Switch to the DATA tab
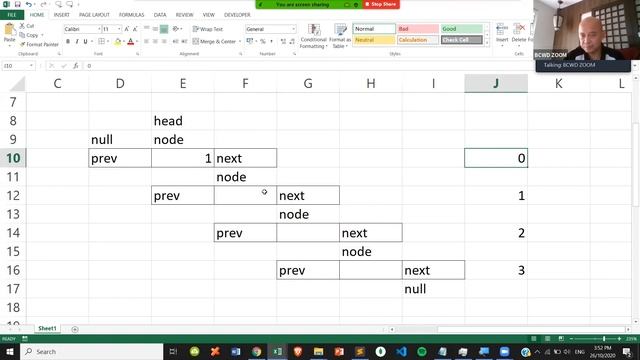 pos(160,15)
